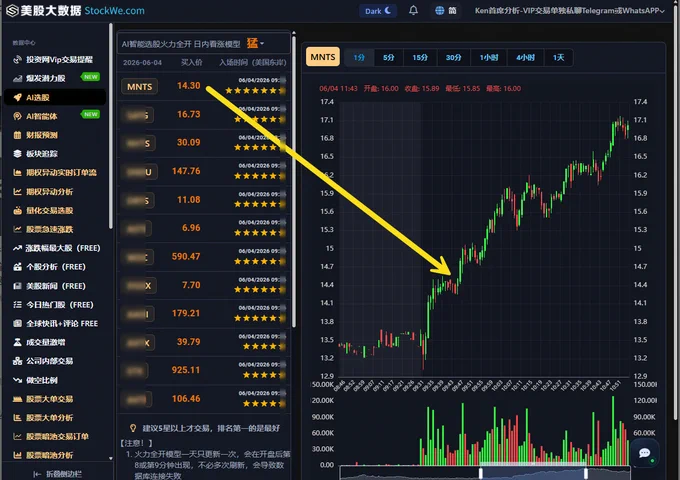Switch chart to 5分 interval
The image size is (680, 480).
(389, 58)
